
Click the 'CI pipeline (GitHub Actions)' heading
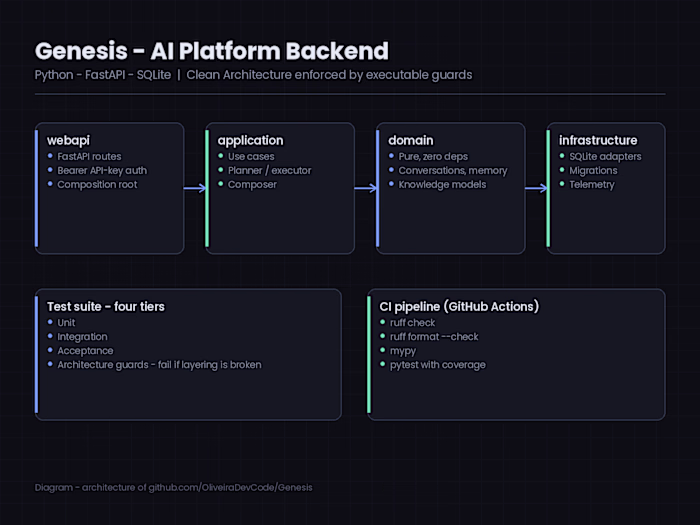coord(459,307)
